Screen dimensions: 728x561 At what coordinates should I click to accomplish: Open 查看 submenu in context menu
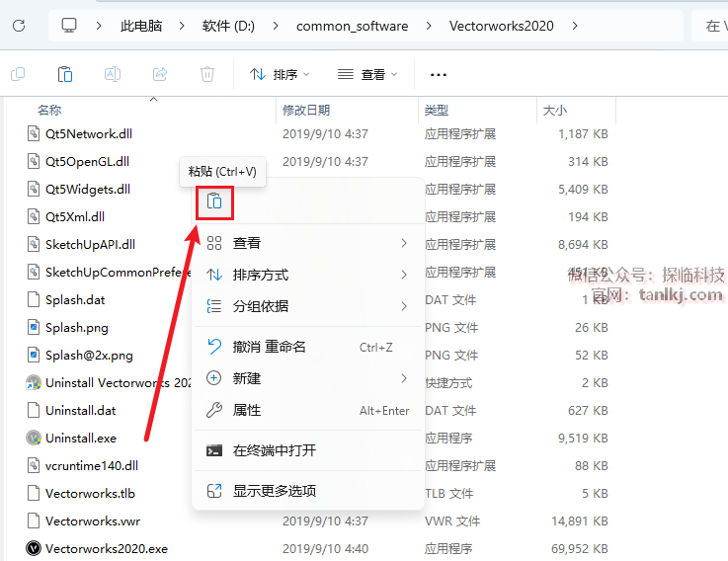pos(308,243)
